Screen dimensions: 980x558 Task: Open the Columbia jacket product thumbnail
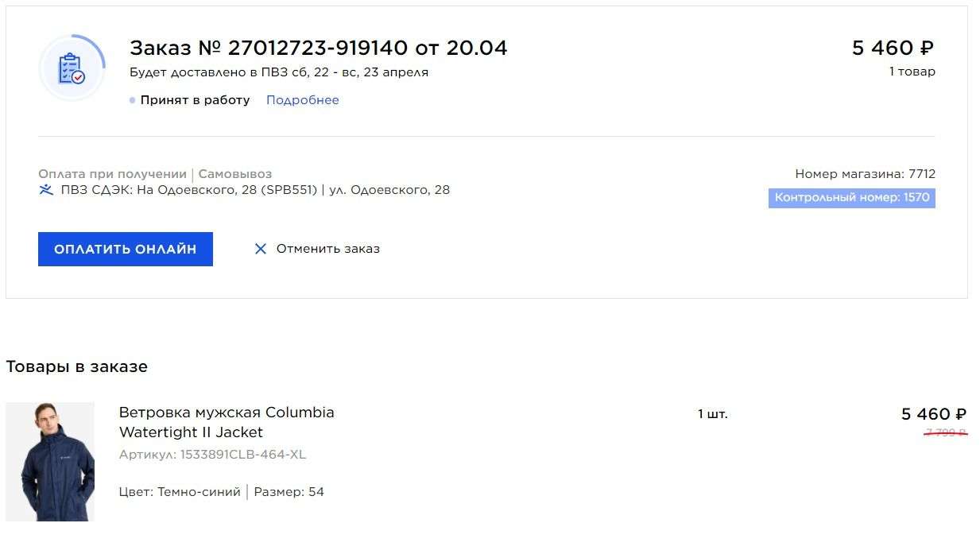coord(50,462)
